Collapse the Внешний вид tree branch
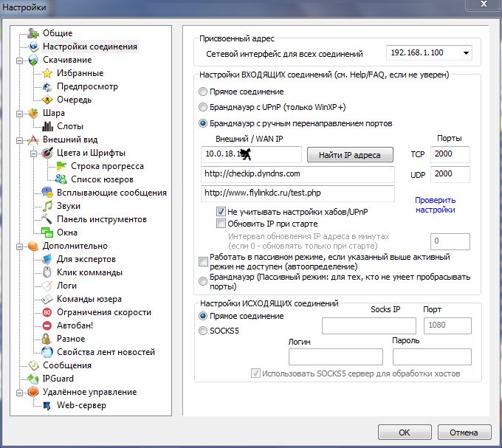502x448 pixels. pyautogui.click(x=19, y=139)
